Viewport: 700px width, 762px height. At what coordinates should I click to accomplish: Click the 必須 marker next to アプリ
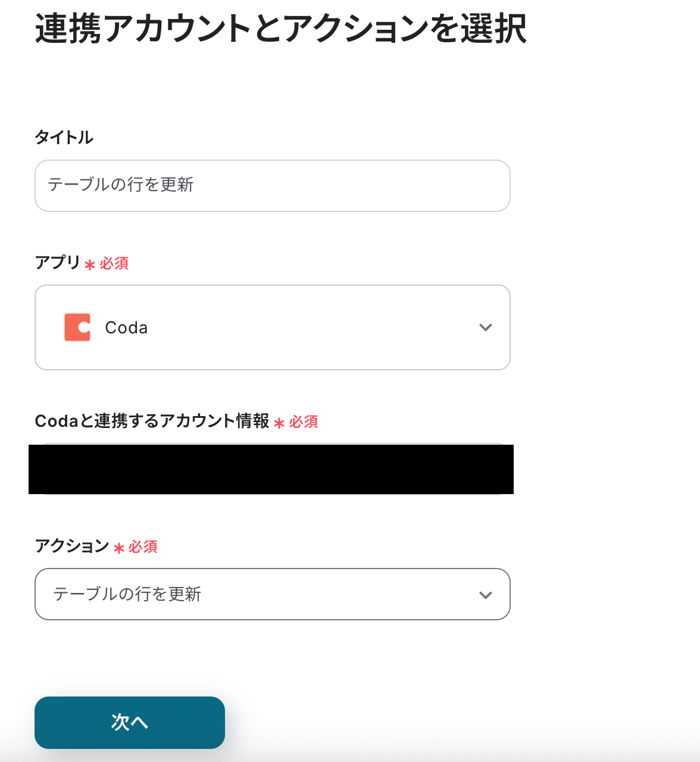click(114, 264)
